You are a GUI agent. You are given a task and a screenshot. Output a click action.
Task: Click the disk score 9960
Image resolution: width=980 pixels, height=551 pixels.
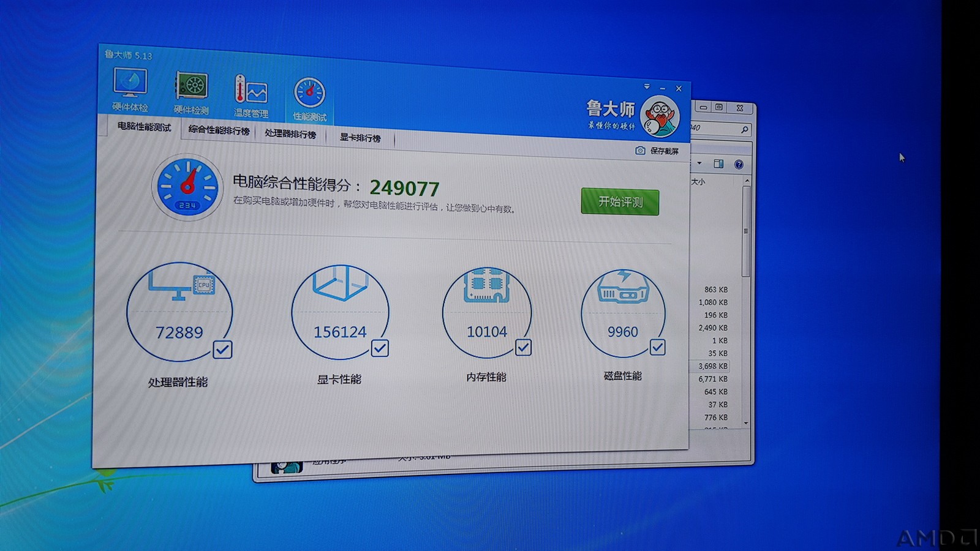pyautogui.click(x=622, y=332)
